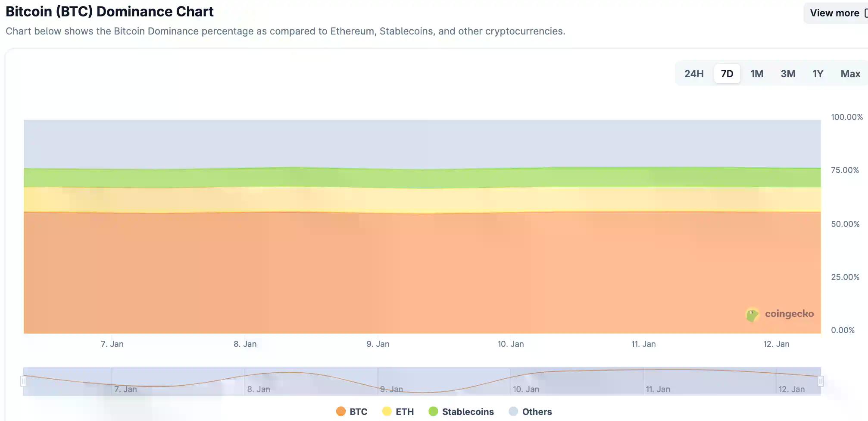Select the 24H time range tab
The width and height of the screenshot is (868, 421).
693,74
